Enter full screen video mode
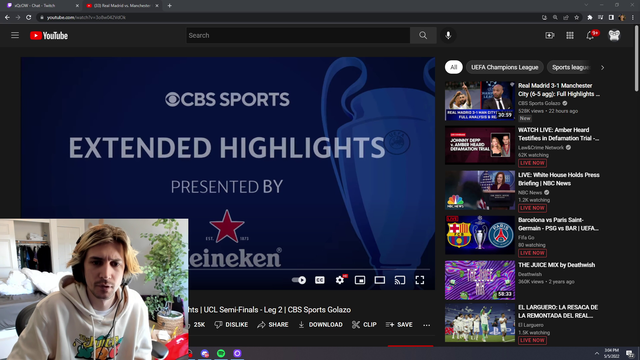The image size is (640, 360). 420,280
